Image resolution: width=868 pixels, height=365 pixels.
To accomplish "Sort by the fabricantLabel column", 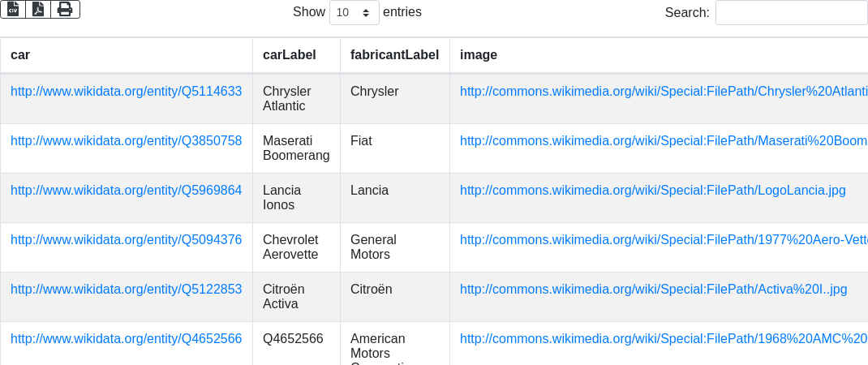I will click(394, 55).
